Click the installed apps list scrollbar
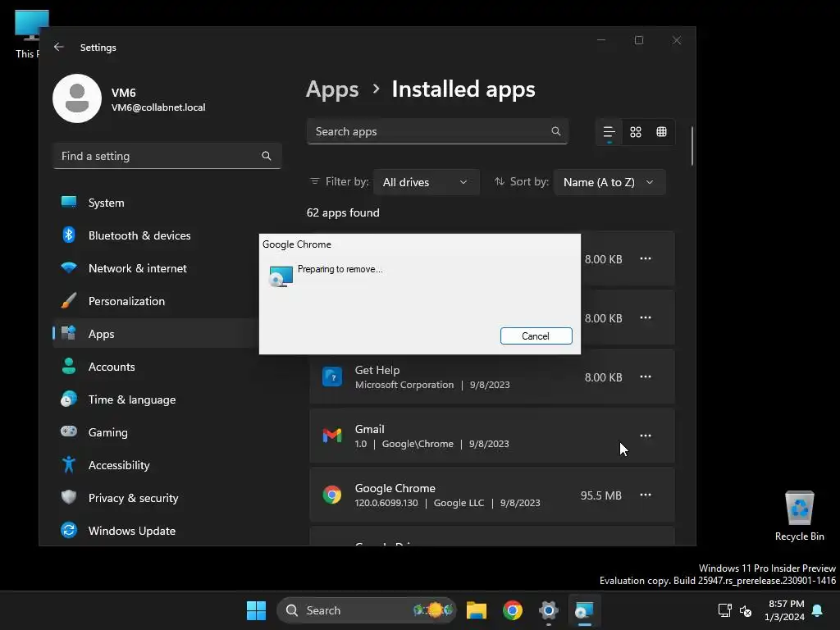The image size is (840, 630). pos(692,146)
